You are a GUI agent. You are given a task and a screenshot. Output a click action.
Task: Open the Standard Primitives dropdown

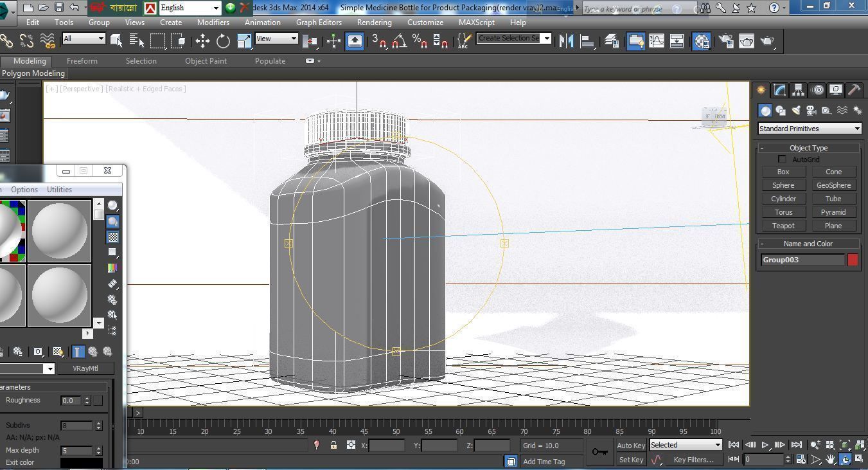[810, 129]
